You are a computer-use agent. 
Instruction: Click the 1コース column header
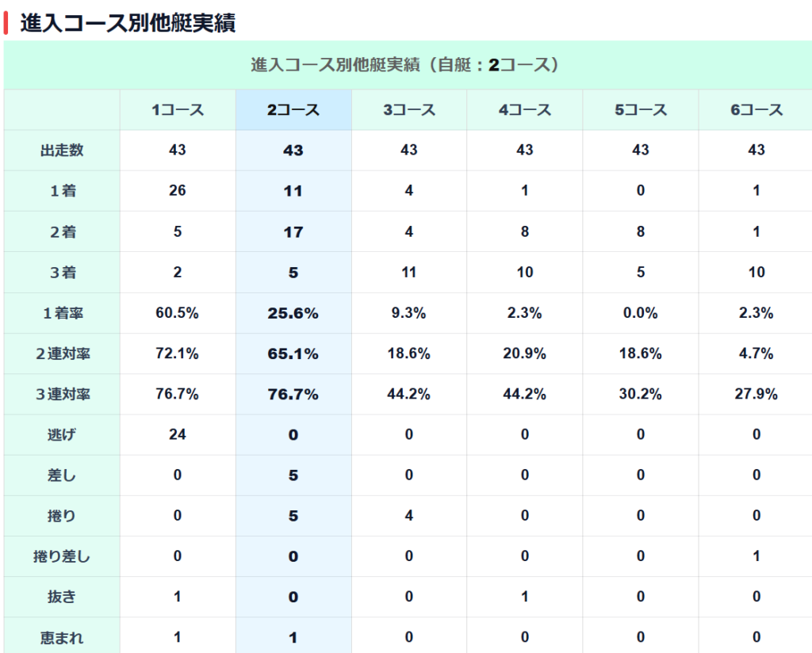178,110
